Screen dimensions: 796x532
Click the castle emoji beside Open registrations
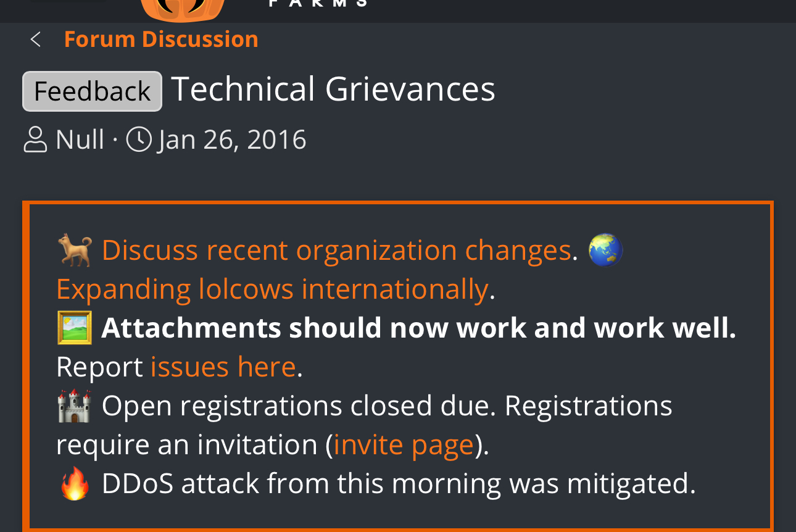coord(75,405)
